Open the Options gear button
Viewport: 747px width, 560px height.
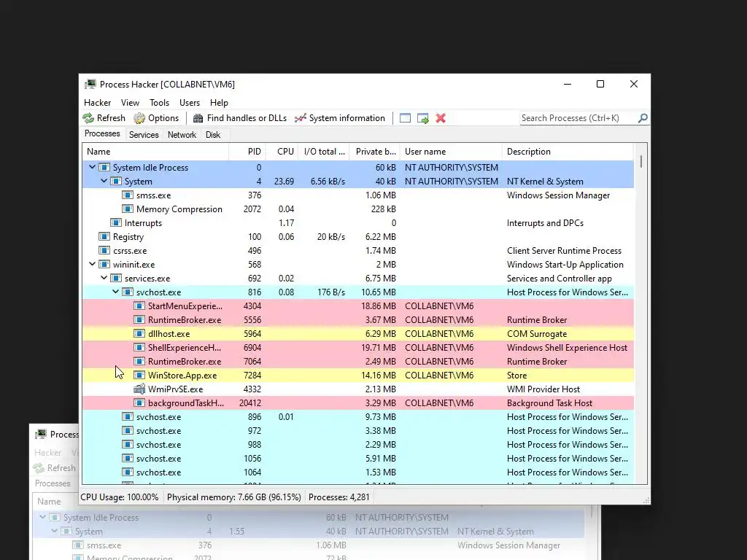[x=156, y=118]
